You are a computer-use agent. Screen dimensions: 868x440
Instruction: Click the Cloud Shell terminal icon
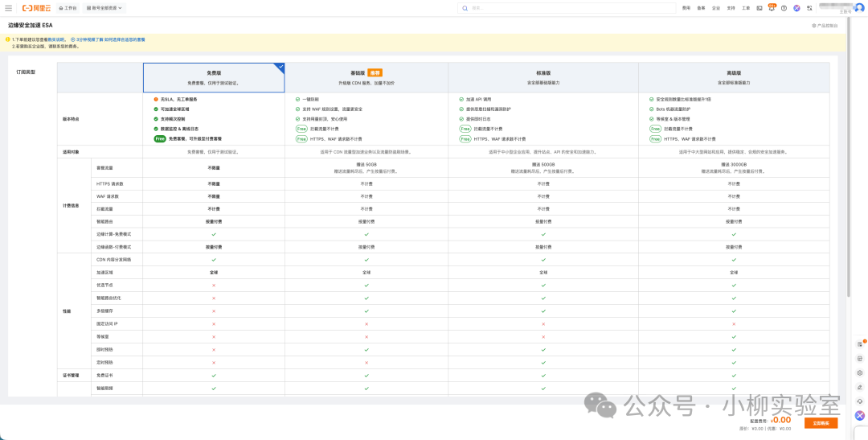[x=759, y=8]
